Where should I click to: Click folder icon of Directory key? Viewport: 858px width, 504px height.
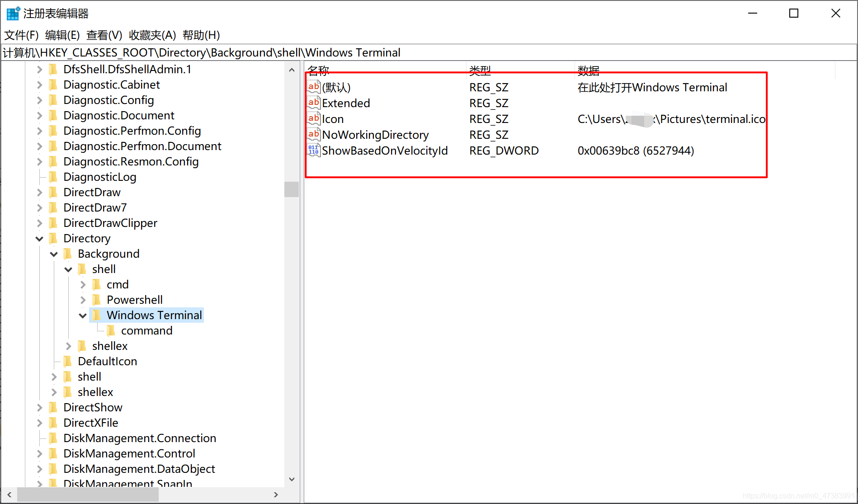[53, 238]
